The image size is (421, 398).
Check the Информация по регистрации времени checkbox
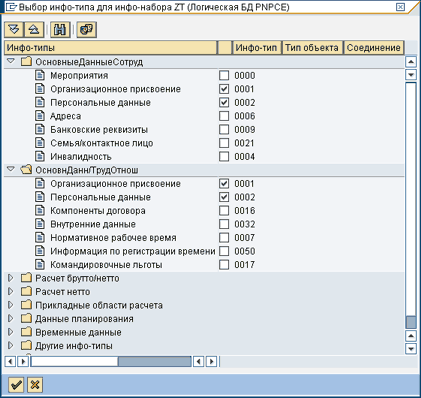224,251
